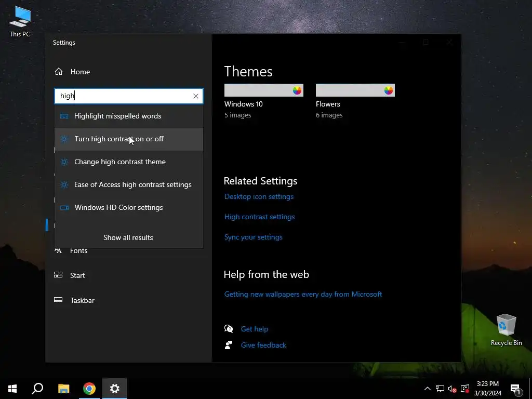This screenshot has height=399, width=532.
Task: Choose Change high contrast theme result
Action: tap(129, 162)
